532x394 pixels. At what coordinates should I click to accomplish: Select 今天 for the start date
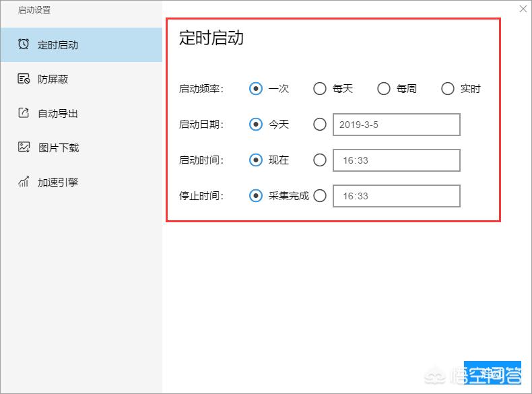click(255, 124)
